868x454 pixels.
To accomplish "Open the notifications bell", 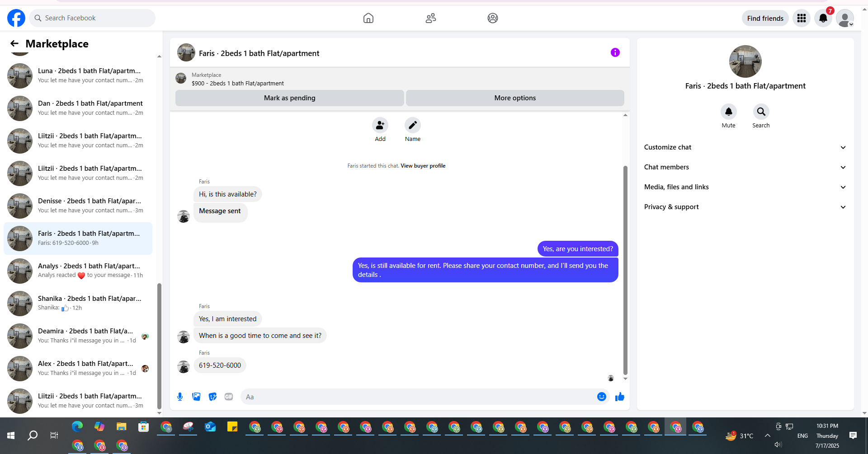I will pos(823,18).
